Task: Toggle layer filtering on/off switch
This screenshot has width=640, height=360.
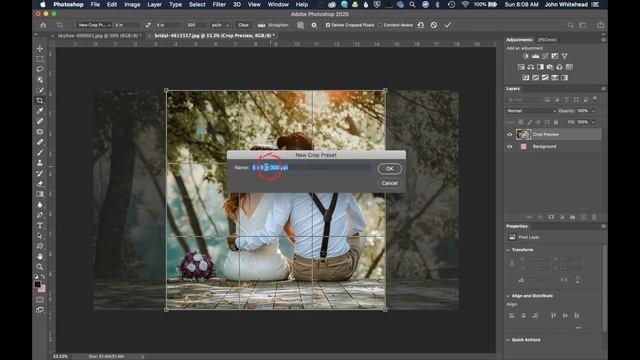Action: pyautogui.click(x=595, y=98)
